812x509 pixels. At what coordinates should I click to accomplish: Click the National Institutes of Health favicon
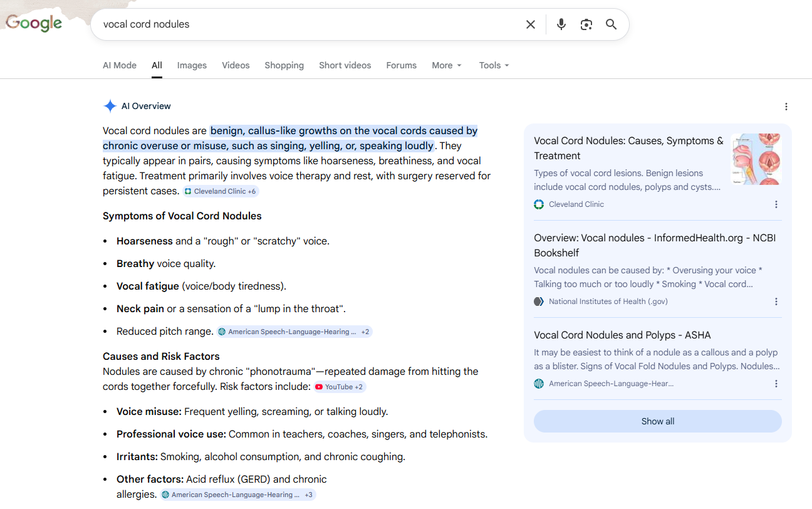pyautogui.click(x=539, y=302)
